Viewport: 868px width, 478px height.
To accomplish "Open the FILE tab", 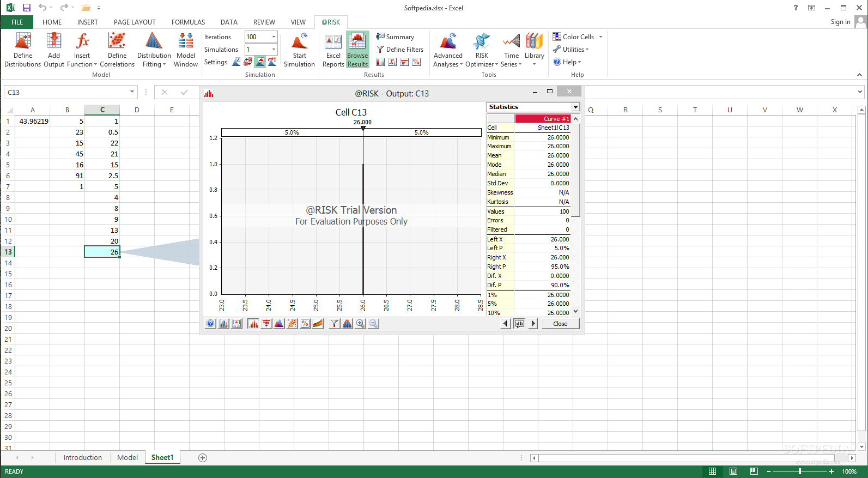I will coord(17,22).
